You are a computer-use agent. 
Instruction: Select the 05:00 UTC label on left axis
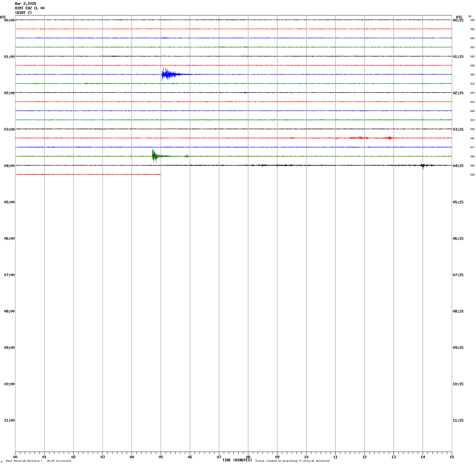pyautogui.click(x=9, y=202)
